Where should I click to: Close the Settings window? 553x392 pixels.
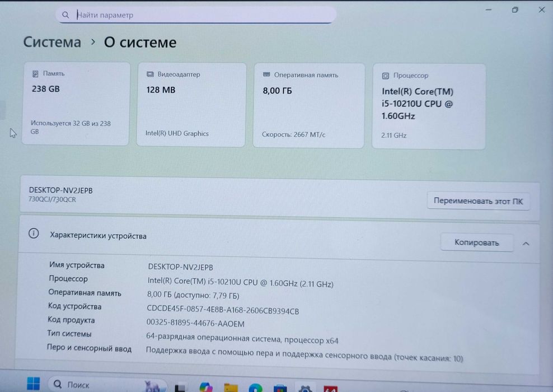point(542,10)
